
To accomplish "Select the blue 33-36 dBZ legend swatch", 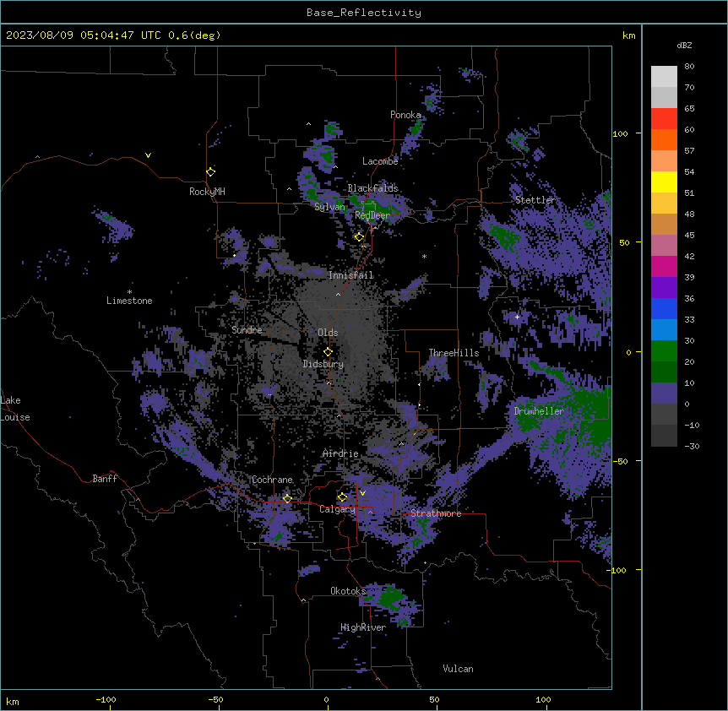I will tap(664, 309).
